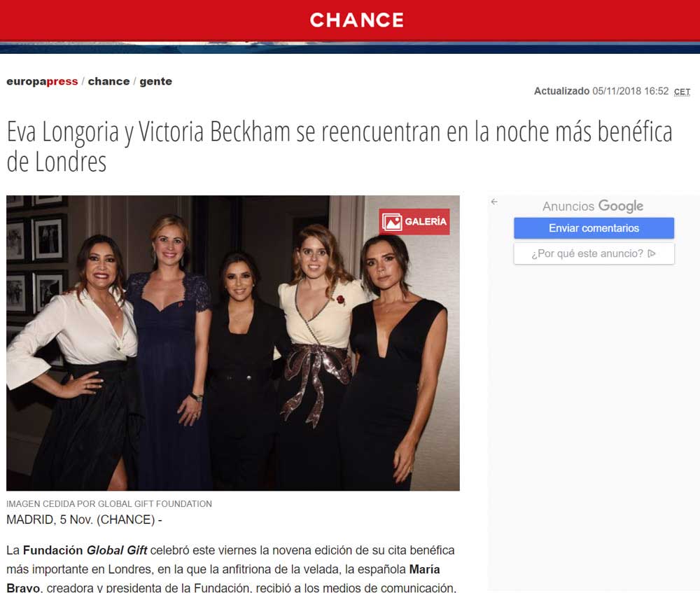Open the GALERÍA photo gallery badge
This screenshot has width=700, height=593.
414,221
